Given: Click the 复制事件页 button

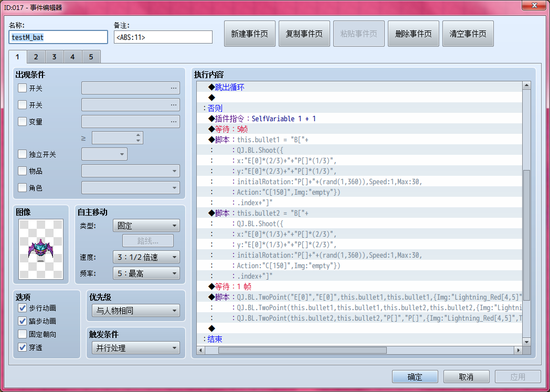Looking at the screenshot, I should click(x=304, y=34).
